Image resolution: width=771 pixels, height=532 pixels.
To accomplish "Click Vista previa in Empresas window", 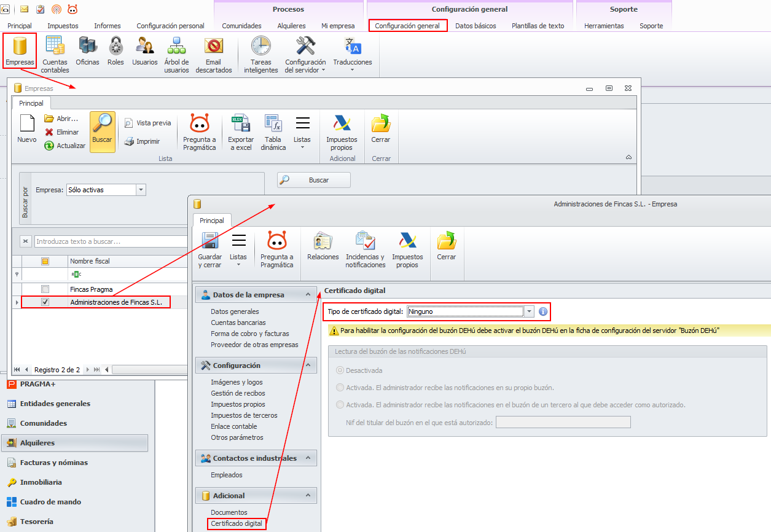I will [147, 123].
